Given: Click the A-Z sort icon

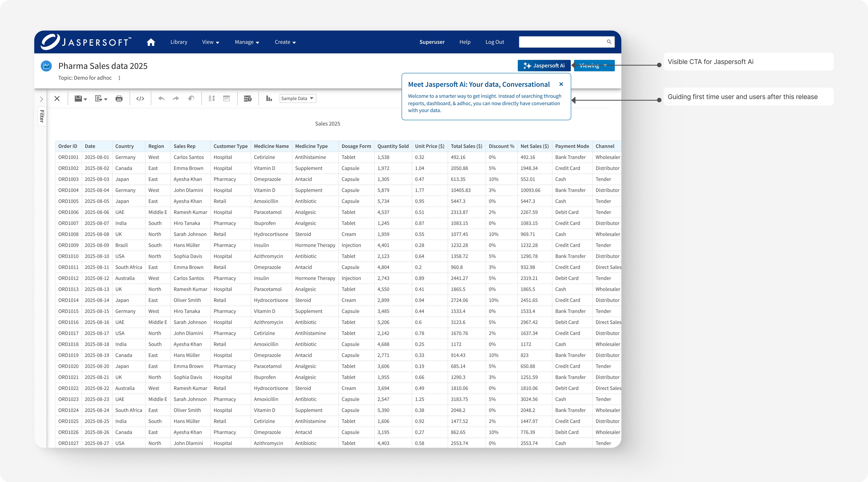Looking at the screenshot, I should [x=212, y=98].
